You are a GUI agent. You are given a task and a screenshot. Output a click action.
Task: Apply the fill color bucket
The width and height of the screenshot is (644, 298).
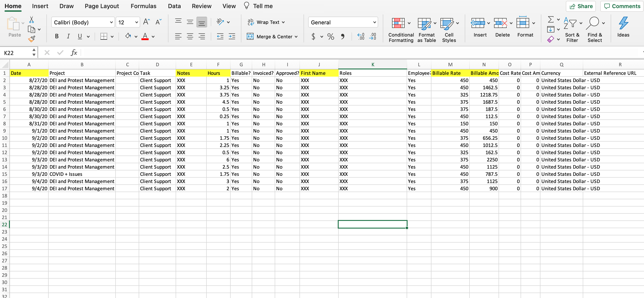[x=128, y=36]
